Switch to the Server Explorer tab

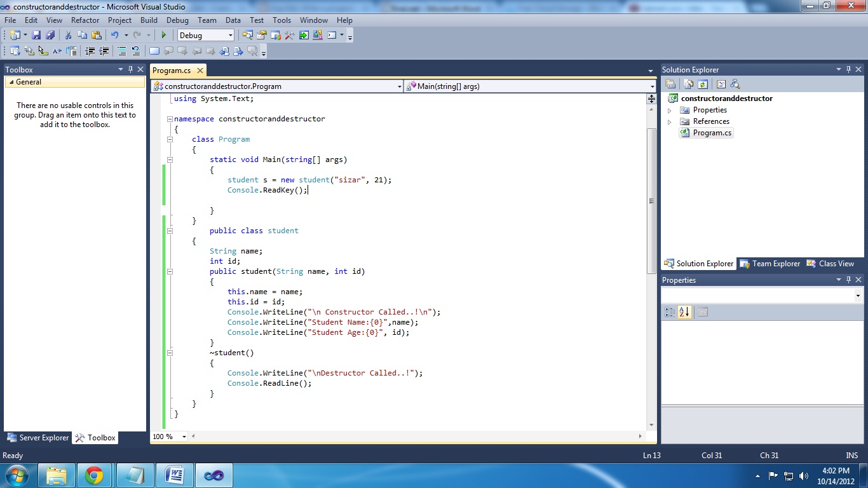click(37, 438)
